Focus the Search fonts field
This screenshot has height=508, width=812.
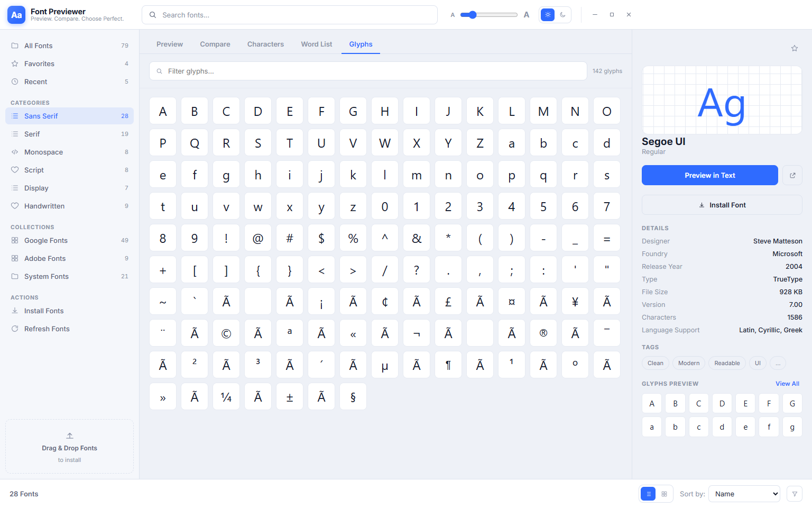coord(290,15)
